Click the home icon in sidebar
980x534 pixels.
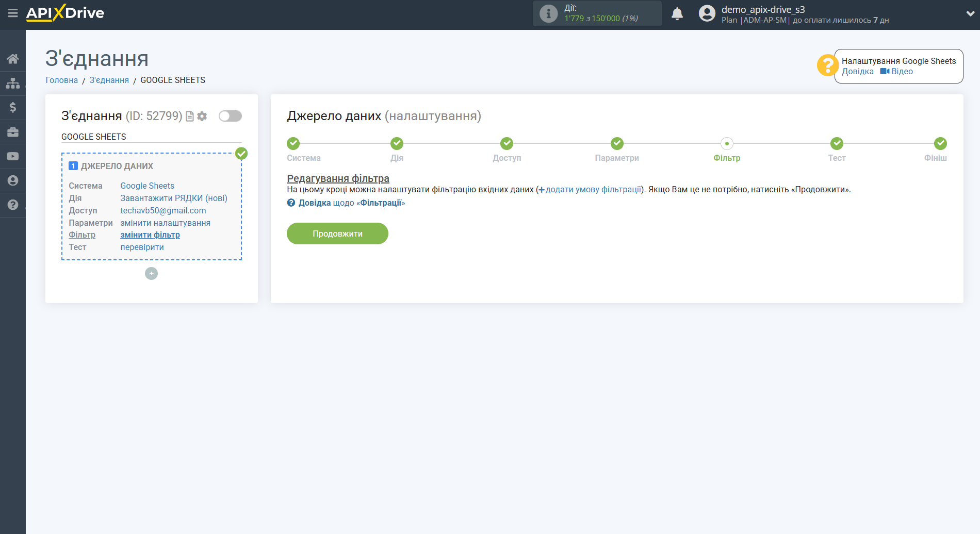[x=13, y=59]
